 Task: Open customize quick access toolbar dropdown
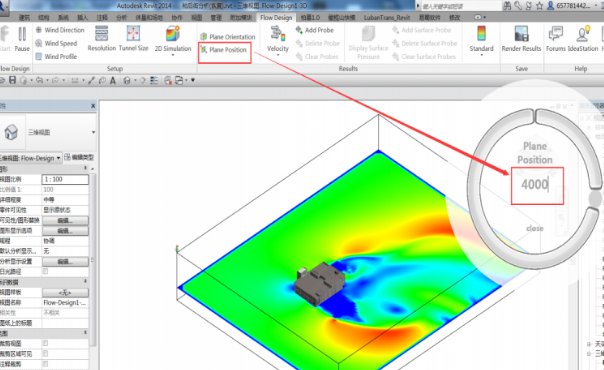[193, 80]
